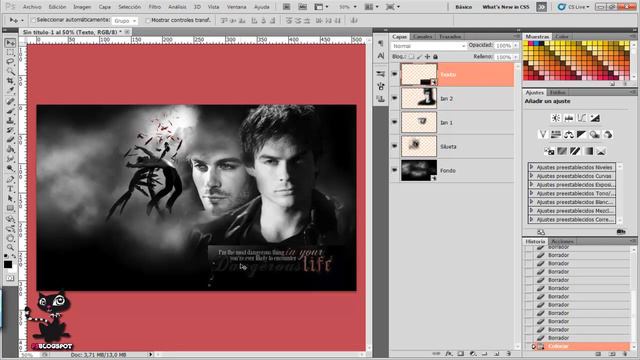Open the CS Live button

pos(573,7)
